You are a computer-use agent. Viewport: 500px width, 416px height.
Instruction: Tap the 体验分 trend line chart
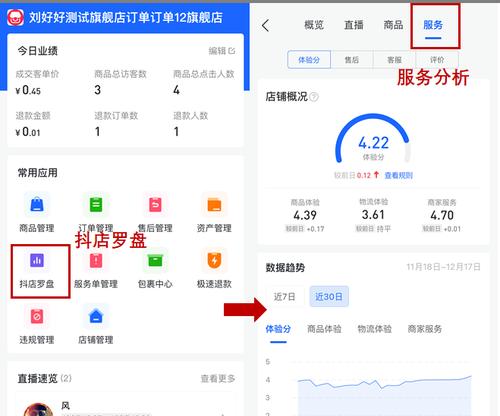(x=384, y=395)
